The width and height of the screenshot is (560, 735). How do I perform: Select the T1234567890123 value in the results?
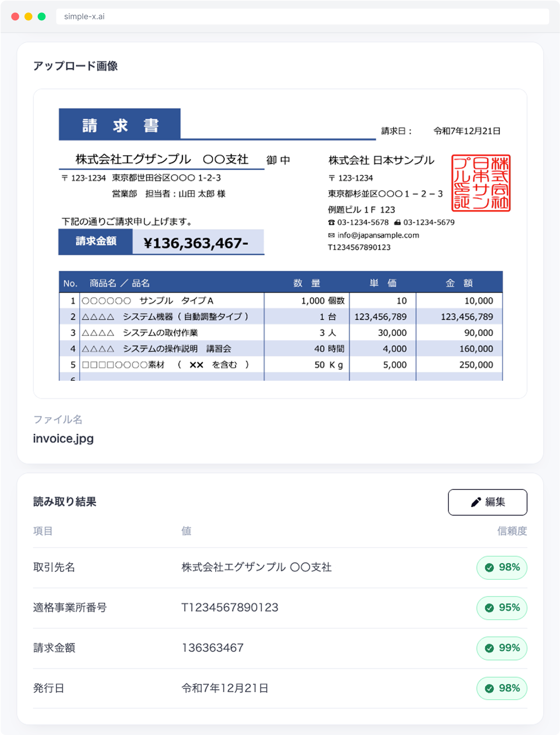tap(230, 608)
